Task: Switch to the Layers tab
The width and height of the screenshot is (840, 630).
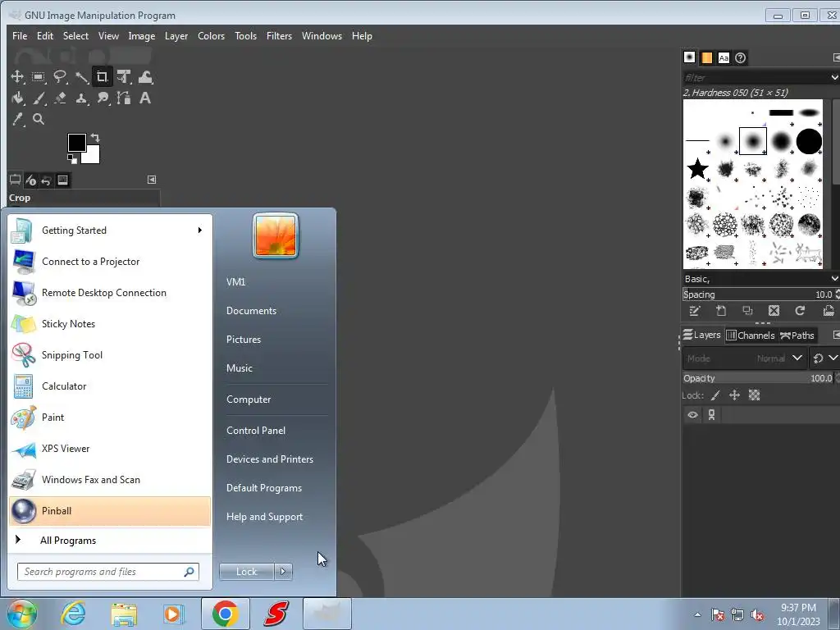Action: 702,335
